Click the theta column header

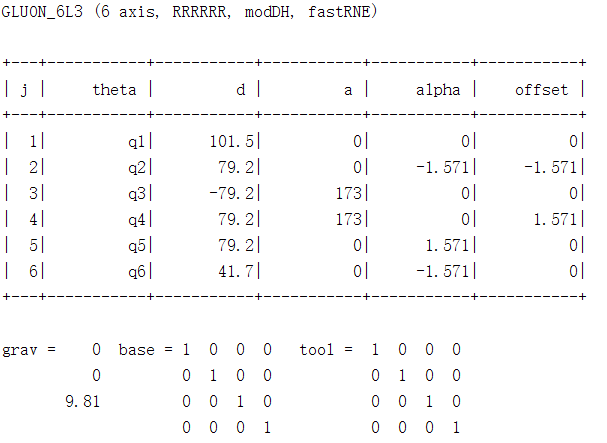tap(113, 89)
